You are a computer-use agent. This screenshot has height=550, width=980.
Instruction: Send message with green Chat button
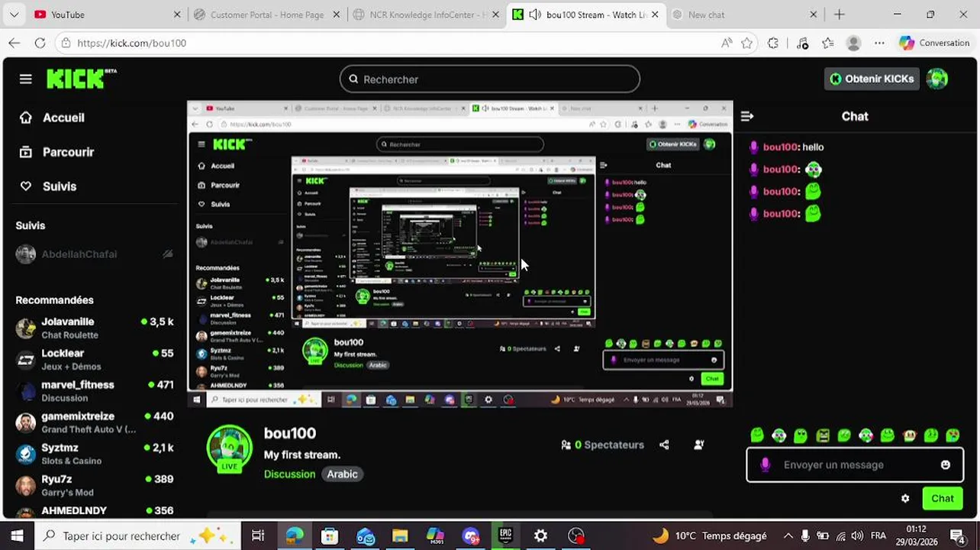(x=942, y=499)
